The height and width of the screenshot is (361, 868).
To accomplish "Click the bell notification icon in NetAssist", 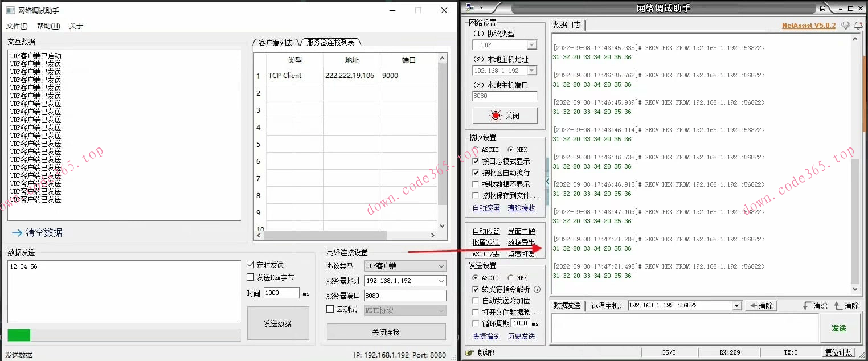I will tap(858, 26).
